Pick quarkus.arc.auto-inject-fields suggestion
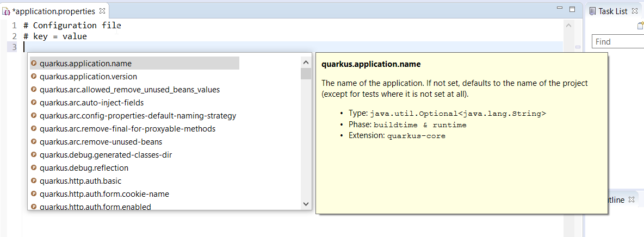Viewport: 644px width, 237px height. 91,103
